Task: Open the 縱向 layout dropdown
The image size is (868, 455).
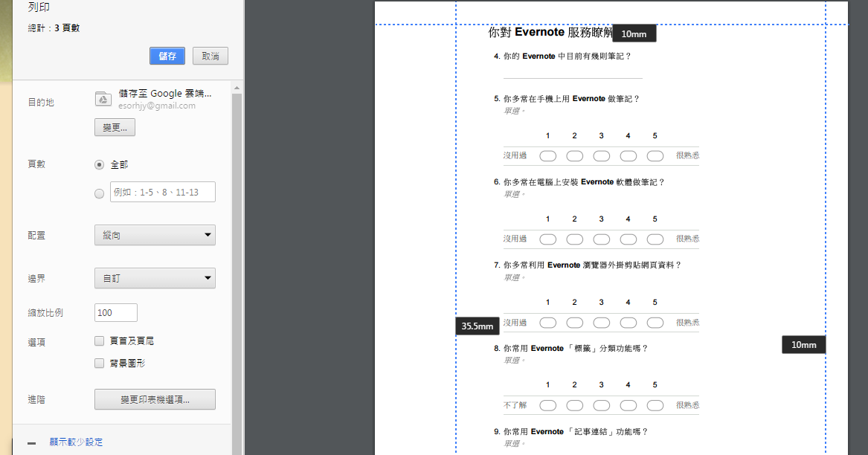Action: [155, 235]
